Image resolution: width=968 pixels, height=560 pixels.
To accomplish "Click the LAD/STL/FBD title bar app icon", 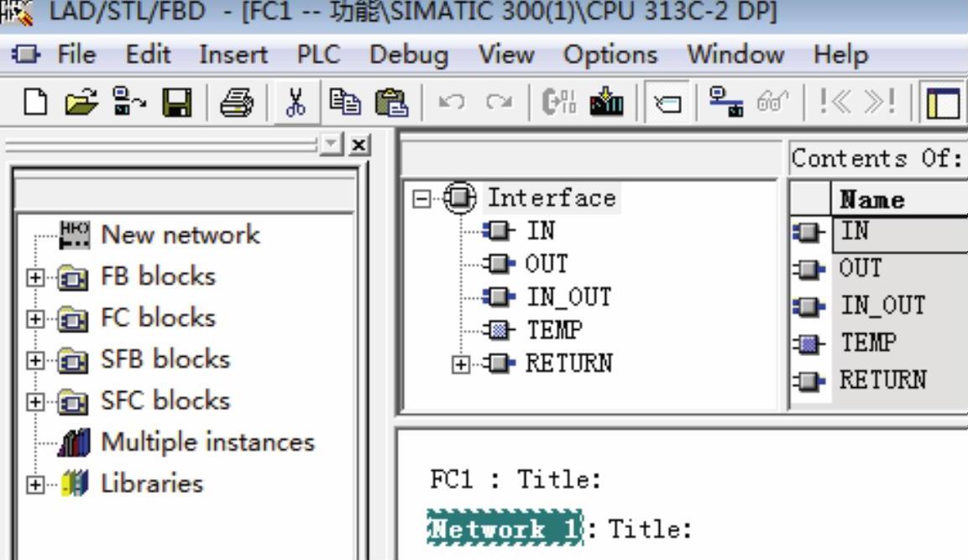I will [x=18, y=13].
